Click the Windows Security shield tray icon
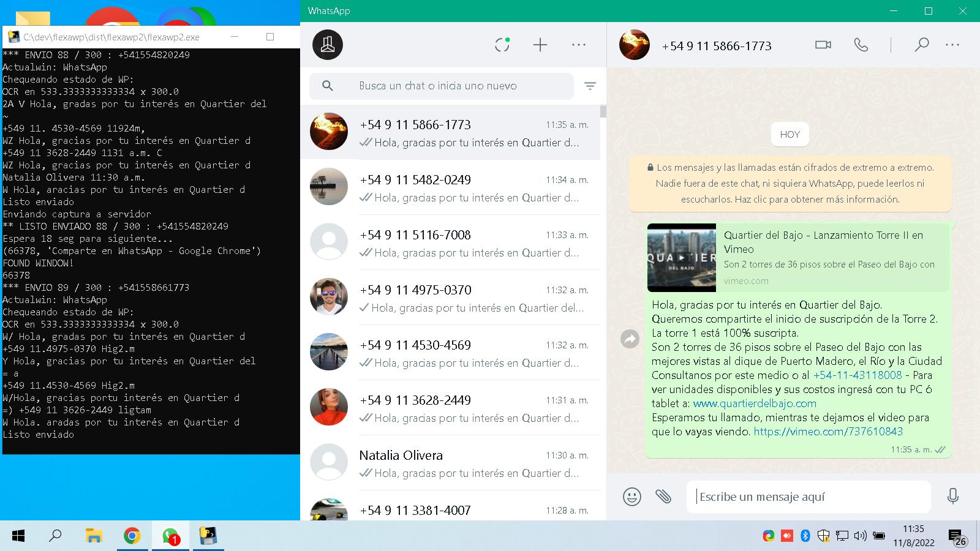This screenshot has height=551, width=980. pyautogui.click(x=824, y=536)
